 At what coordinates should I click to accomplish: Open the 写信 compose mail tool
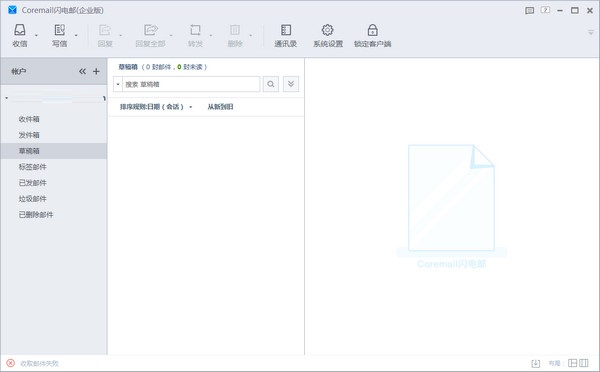pyautogui.click(x=60, y=36)
